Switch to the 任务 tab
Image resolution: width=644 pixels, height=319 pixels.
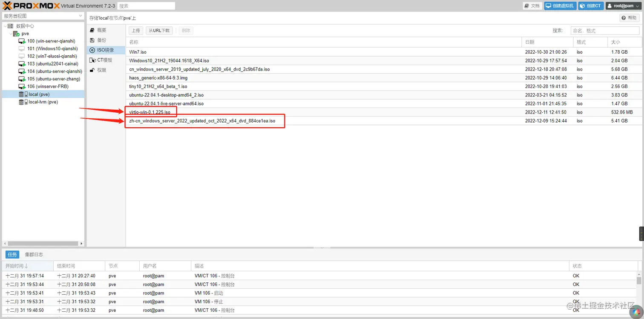[12, 254]
